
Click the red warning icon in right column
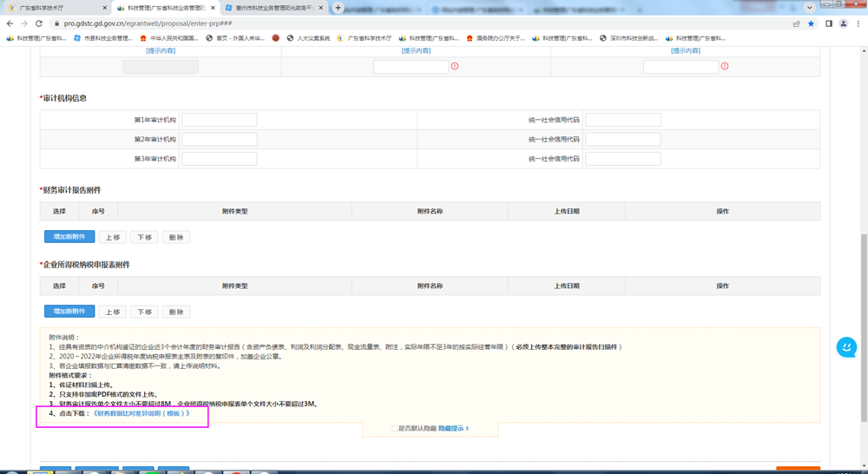pyautogui.click(x=725, y=66)
